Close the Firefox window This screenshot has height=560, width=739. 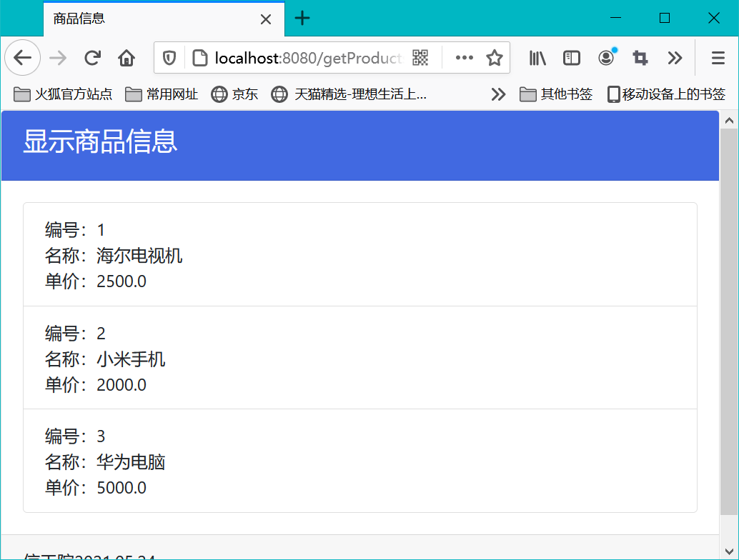coord(714,18)
